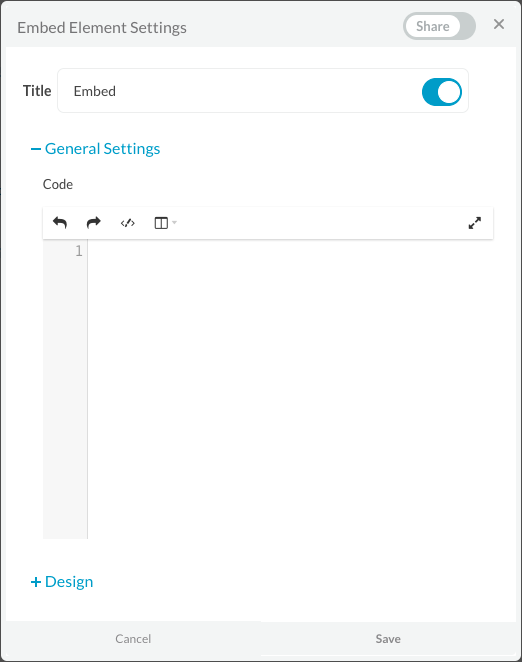Click the split columns layout icon
The image size is (522, 662).
pyautogui.click(x=161, y=223)
